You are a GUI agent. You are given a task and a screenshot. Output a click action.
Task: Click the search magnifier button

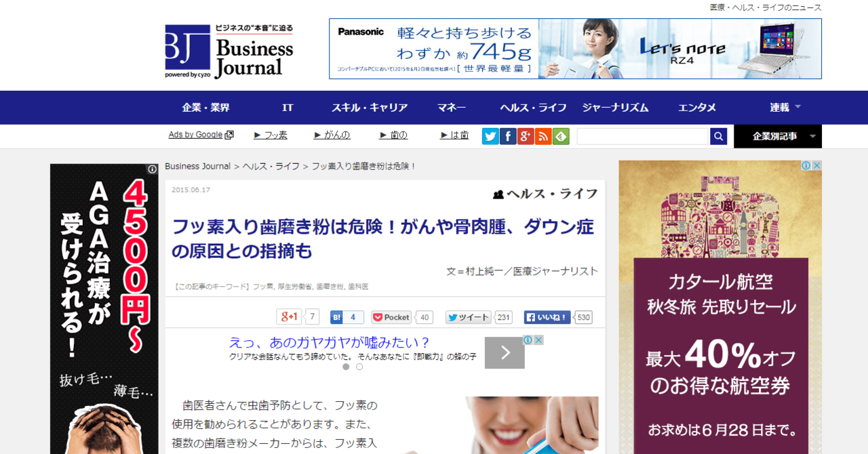[718, 136]
